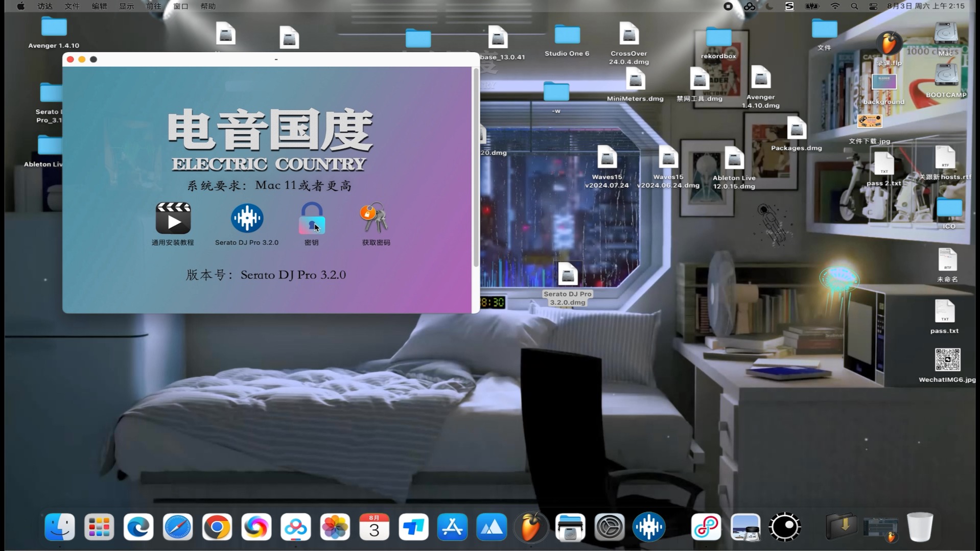Launch Microsoft Edge from the Dock

tap(138, 527)
